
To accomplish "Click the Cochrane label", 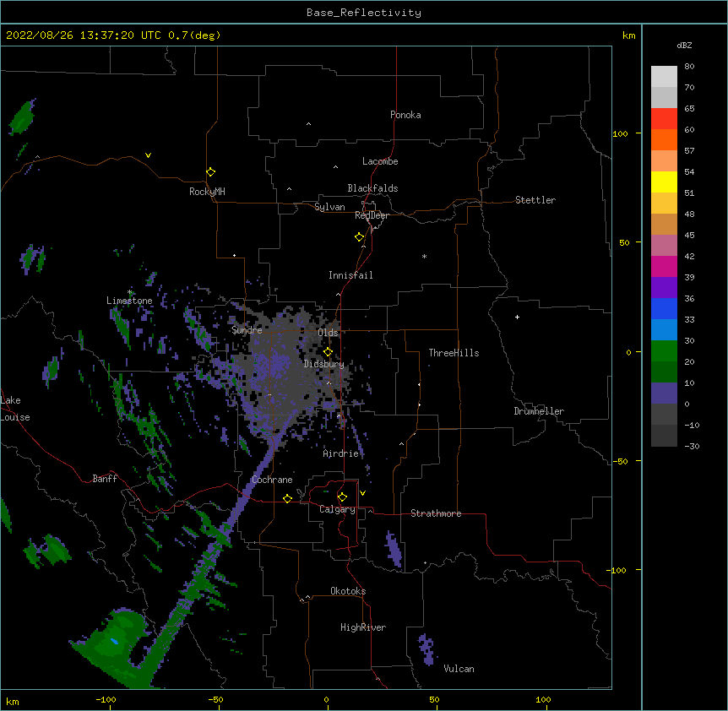I will pyautogui.click(x=272, y=480).
